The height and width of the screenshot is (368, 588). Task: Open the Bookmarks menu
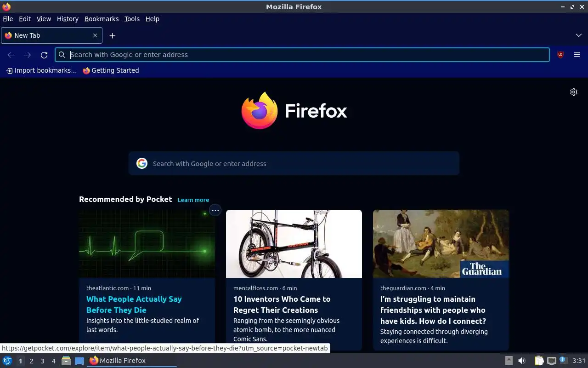102,19
